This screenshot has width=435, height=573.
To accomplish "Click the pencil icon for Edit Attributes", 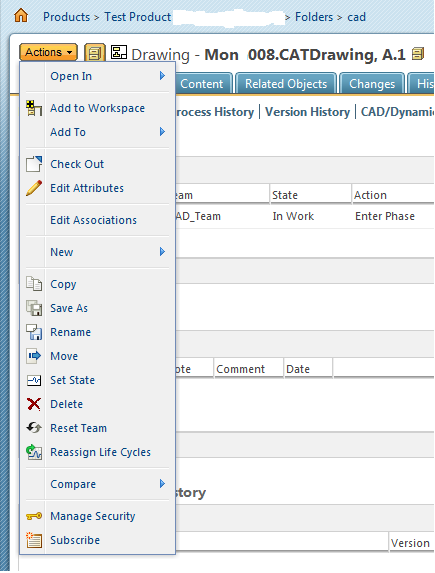I will pos(34,188).
